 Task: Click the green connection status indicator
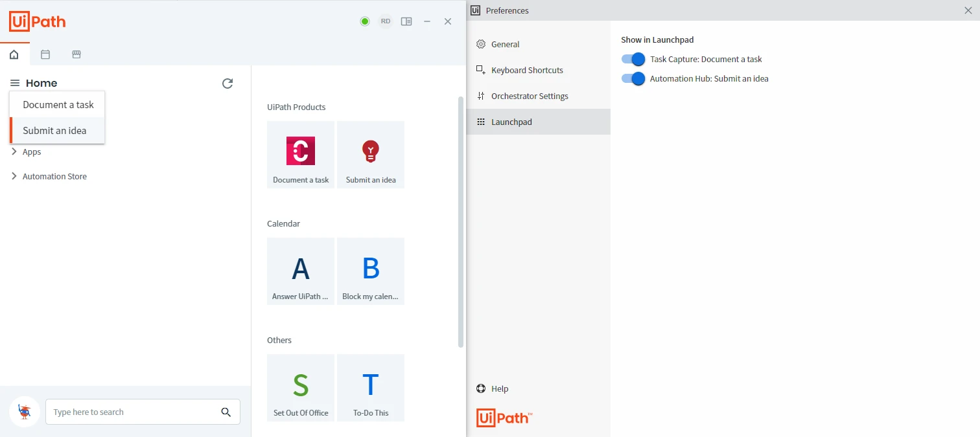point(365,21)
